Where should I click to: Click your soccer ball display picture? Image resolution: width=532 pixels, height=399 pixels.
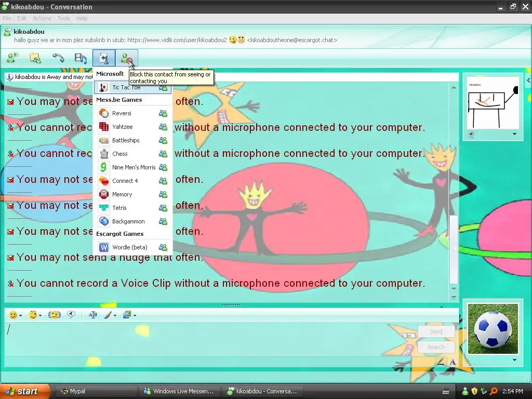pos(493,329)
